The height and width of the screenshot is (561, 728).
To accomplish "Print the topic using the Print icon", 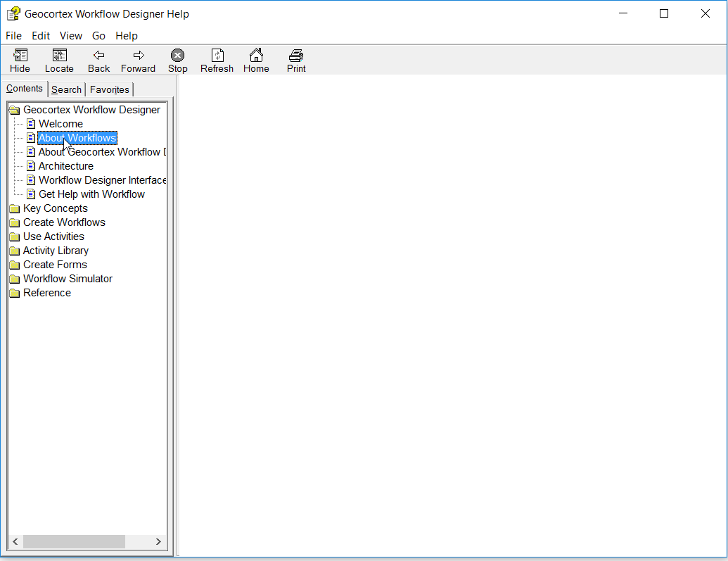I will (x=295, y=56).
